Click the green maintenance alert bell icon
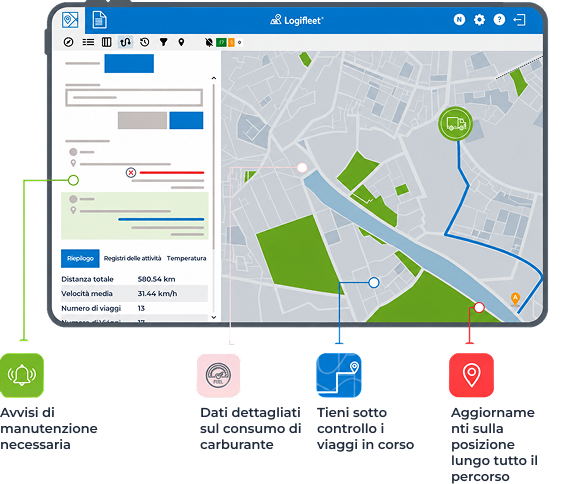569x484 pixels. [x=22, y=375]
